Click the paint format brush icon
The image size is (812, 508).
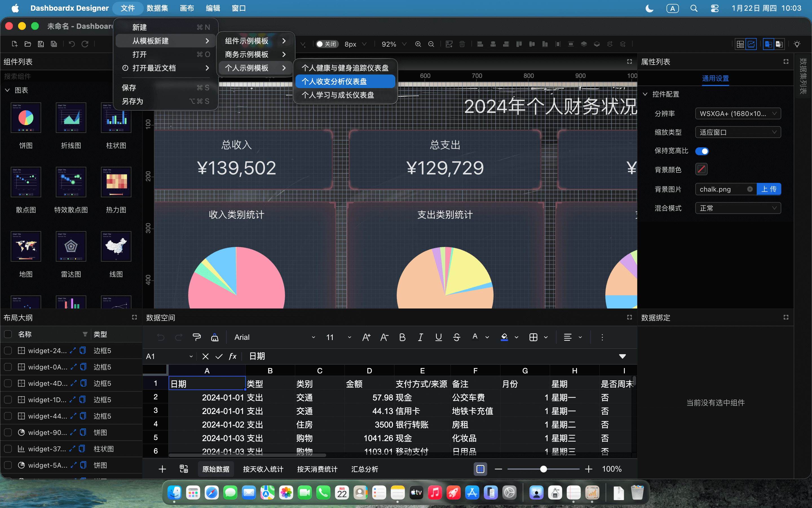click(x=197, y=337)
